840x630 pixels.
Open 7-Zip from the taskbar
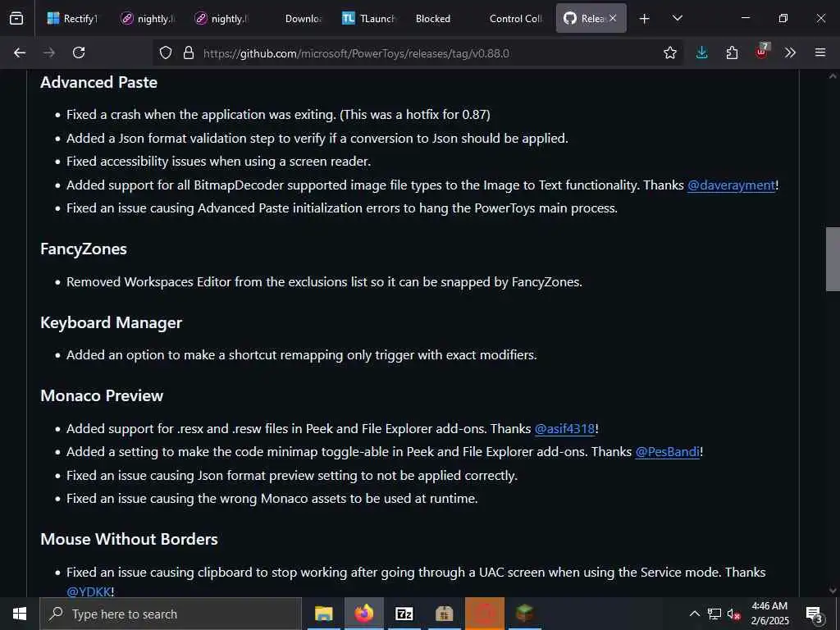tap(404, 614)
